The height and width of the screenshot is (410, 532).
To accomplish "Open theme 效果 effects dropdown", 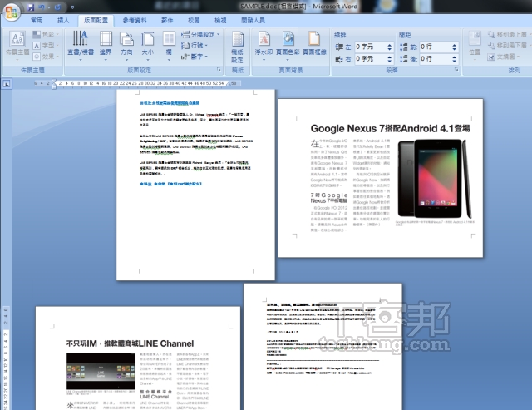I will [x=46, y=56].
